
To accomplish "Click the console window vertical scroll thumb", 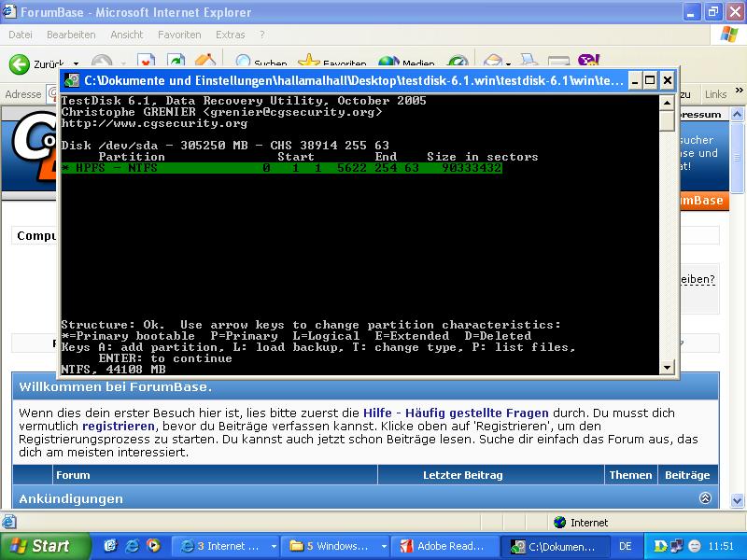I will pos(667,120).
